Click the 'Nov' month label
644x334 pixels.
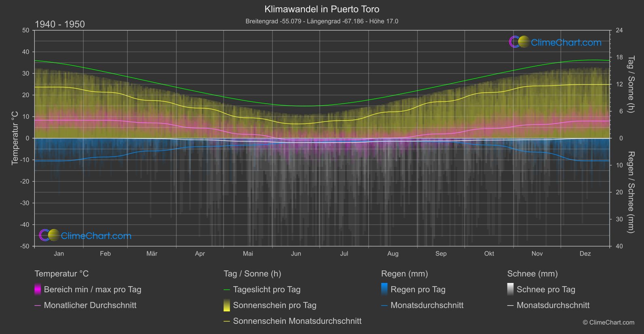click(537, 253)
